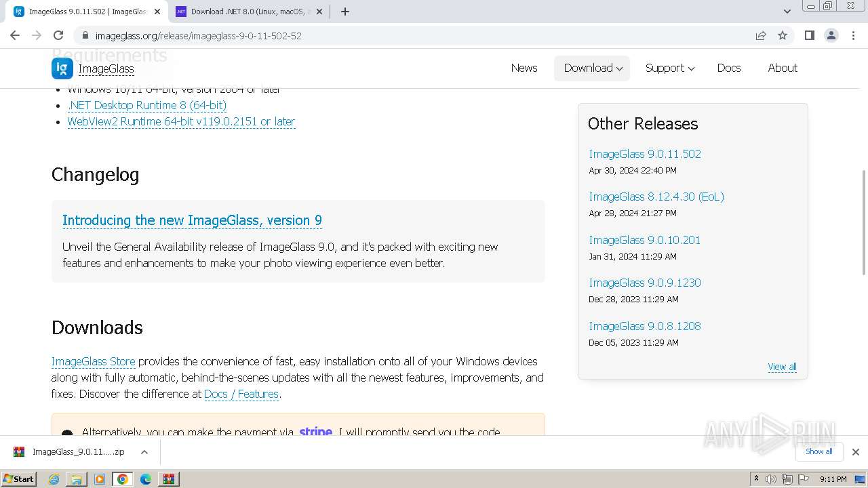The image size is (868, 488).
Task: Open the ImageGlass Store link
Action: pos(93,361)
